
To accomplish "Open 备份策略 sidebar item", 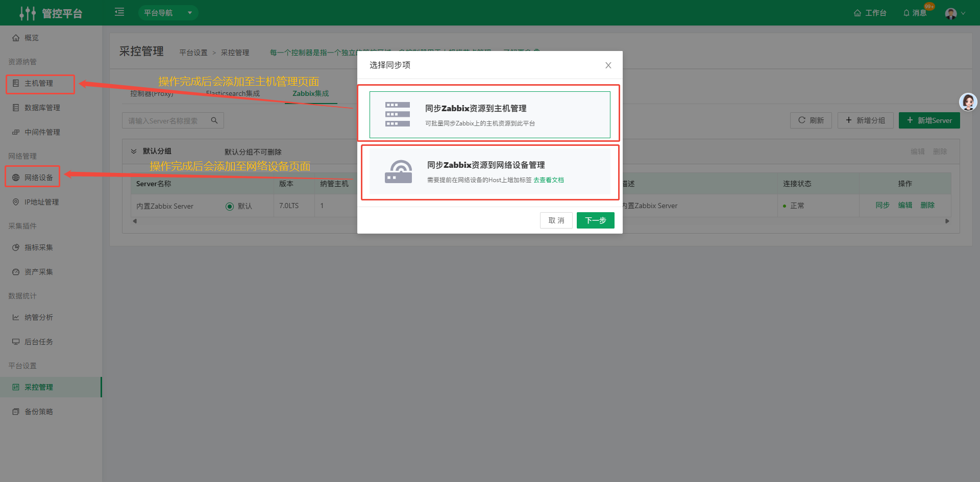I will [x=51, y=412].
